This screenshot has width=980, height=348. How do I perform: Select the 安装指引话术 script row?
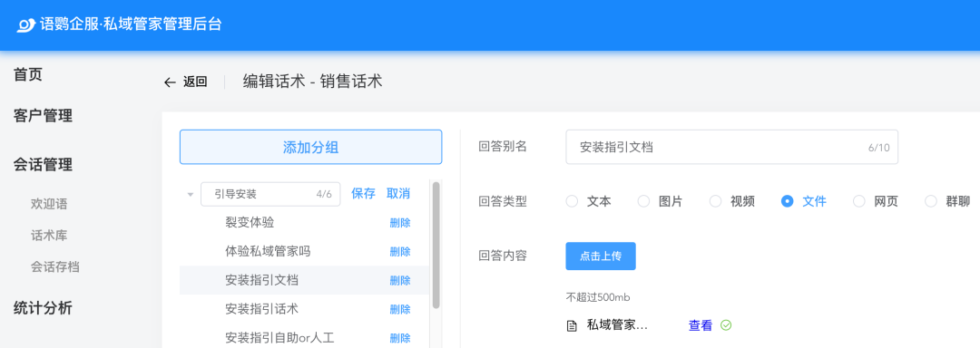(x=304, y=309)
